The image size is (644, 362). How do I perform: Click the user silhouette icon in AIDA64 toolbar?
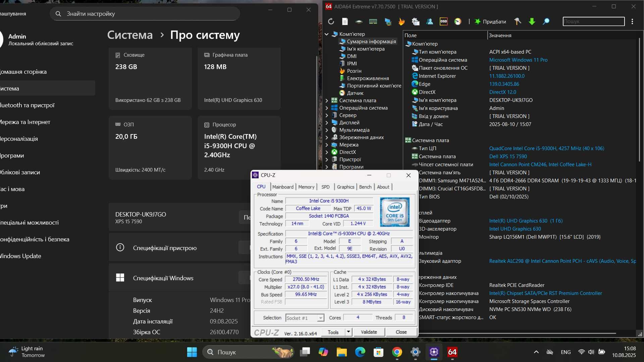click(430, 21)
